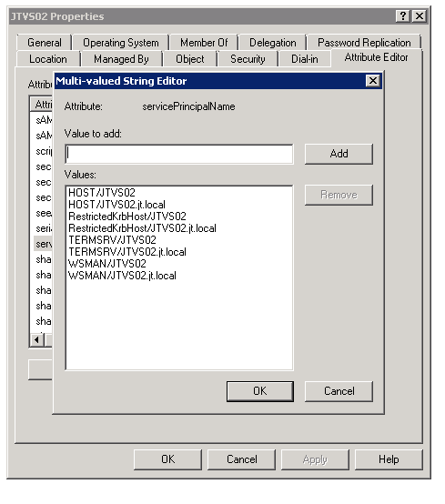Open the Security tab
The image size is (445, 504).
(x=248, y=59)
